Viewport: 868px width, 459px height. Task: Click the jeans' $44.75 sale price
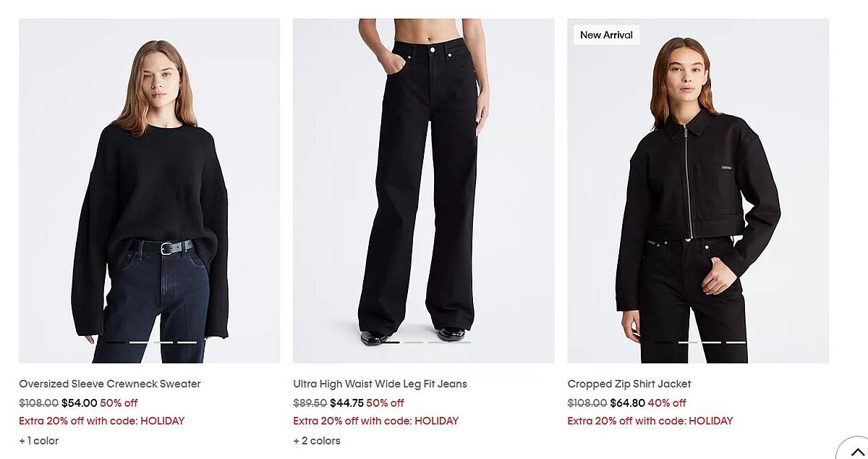click(x=346, y=403)
